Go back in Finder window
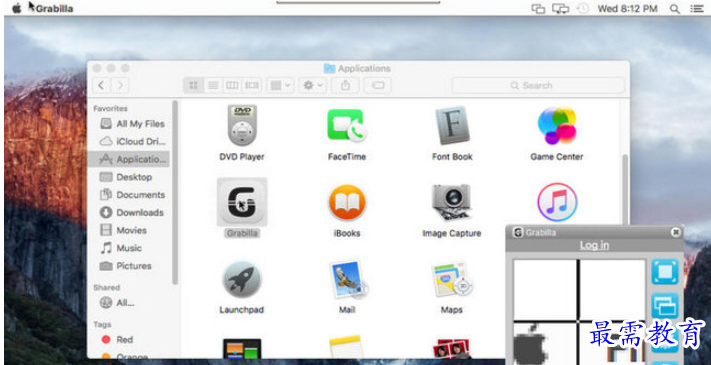Image resolution: width=711 pixels, height=365 pixels. coord(101,85)
